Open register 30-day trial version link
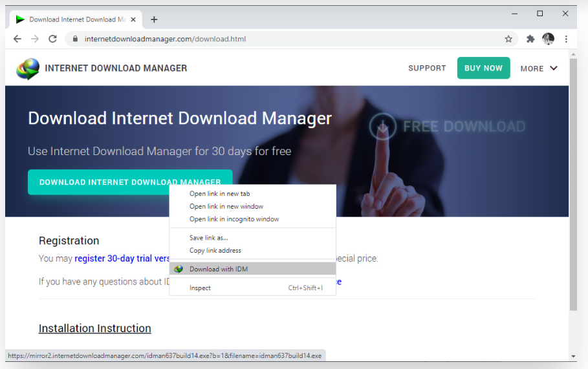The width and height of the screenshot is (588, 369). (x=122, y=258)
